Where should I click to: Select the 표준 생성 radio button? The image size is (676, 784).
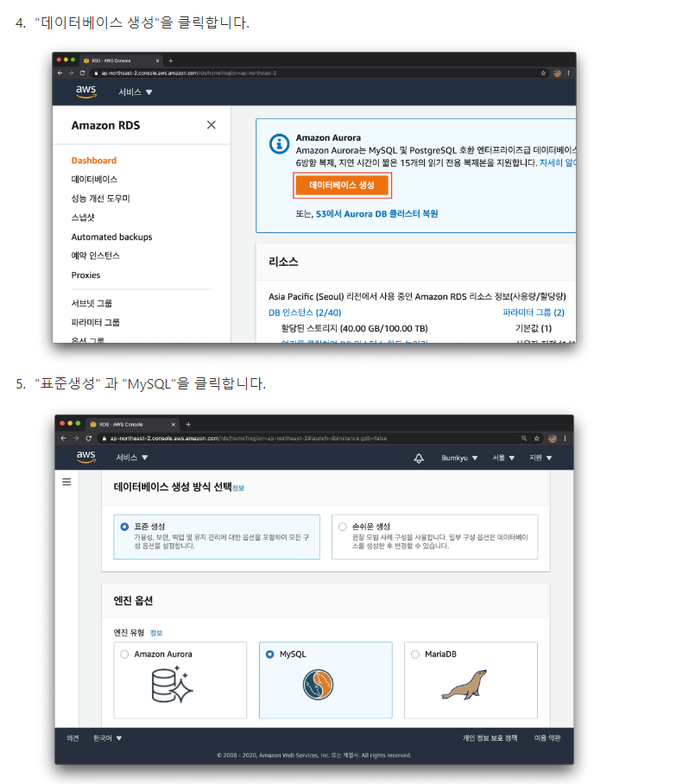point(124,527)
